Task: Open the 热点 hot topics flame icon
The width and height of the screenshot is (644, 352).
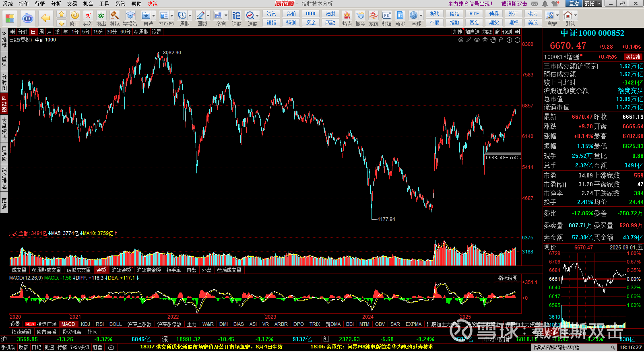Action: coord(347,15)
